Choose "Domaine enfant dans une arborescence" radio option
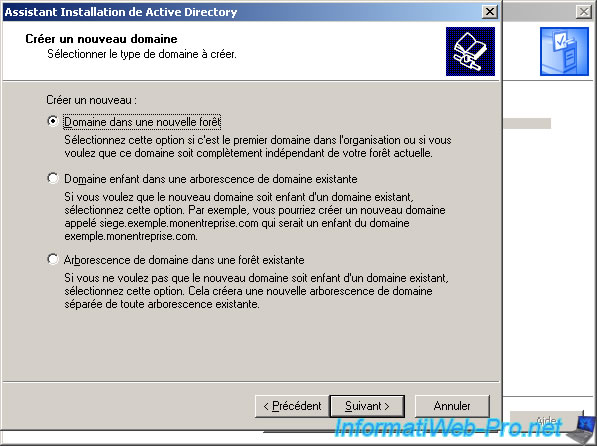The height and width of the screenshot is (446, 597). (53, 178)
